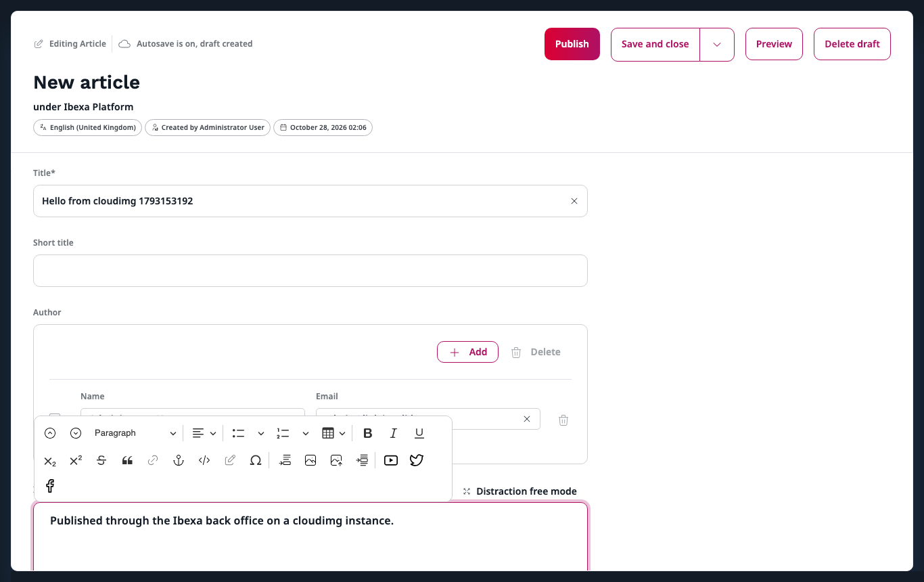Click the numbered list icon
The width and height of the screenshot is (924, 582).
point(283,433)
